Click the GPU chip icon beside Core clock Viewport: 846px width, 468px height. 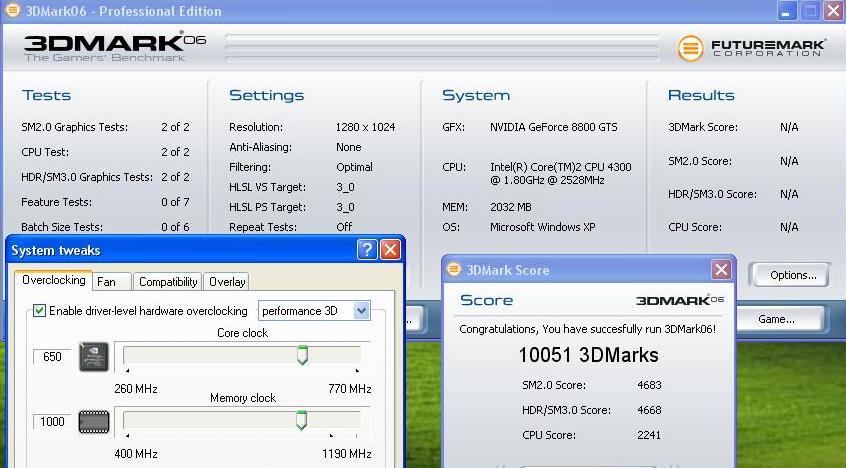[94, 357]
